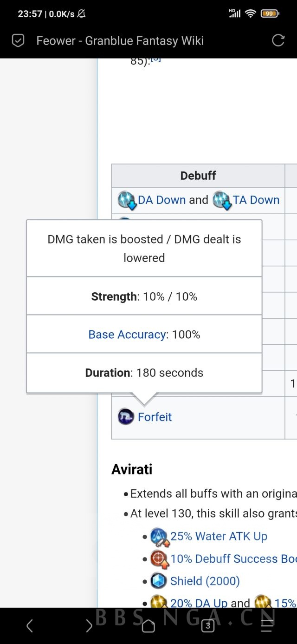Follow the Base Accuracy link
This screenshot has height=644, width=297.
tap(127, 335)
